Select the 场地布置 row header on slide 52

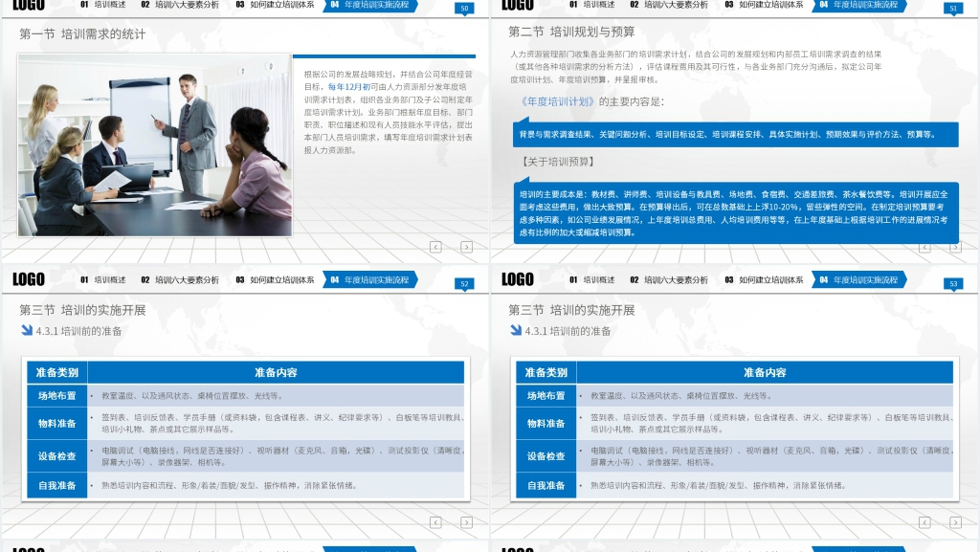coord(56,395)
